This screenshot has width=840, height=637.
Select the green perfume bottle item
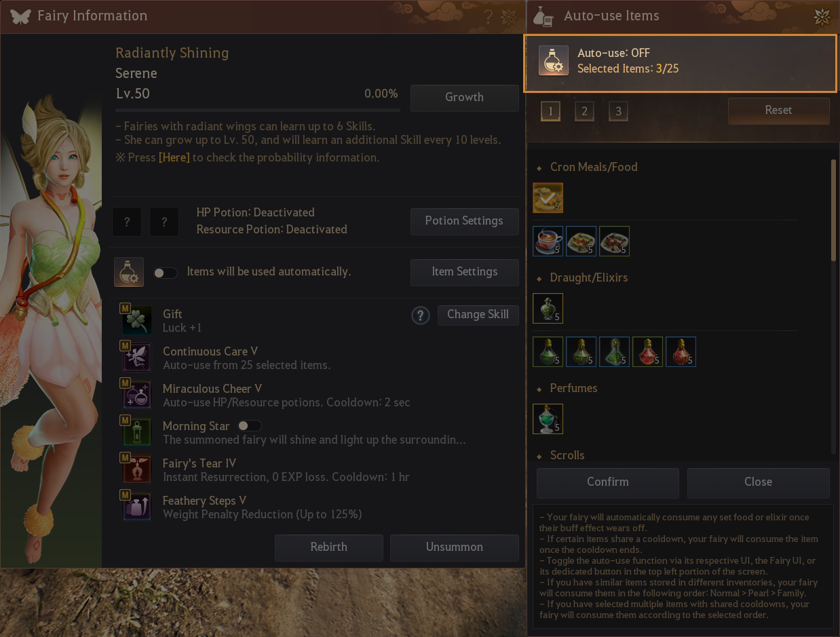[x=548, y=419]
